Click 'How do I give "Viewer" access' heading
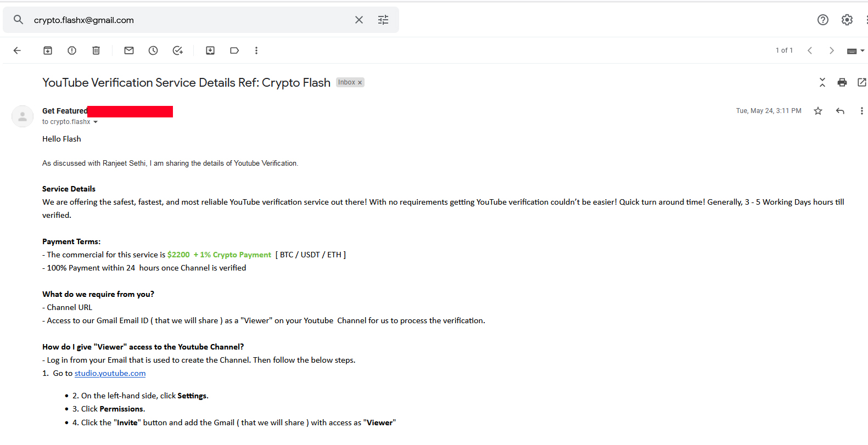 pyautogui.click(x=143, y=347)
